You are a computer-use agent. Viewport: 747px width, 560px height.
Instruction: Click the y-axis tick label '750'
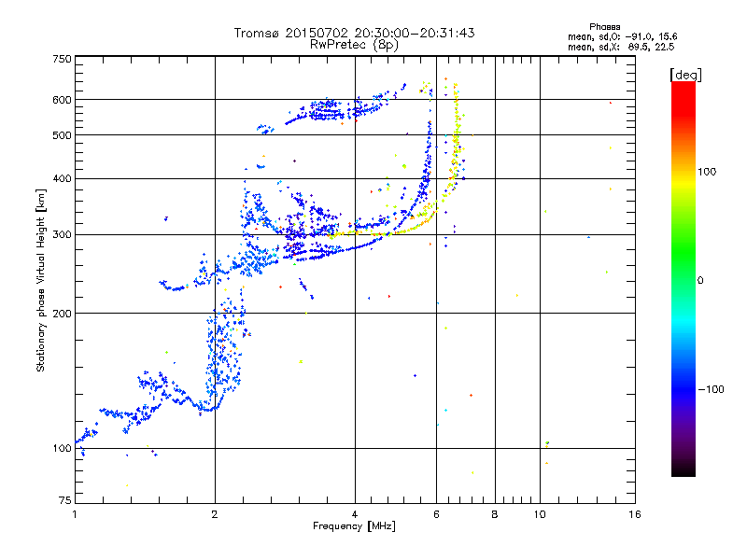click(x=62, y=59)
